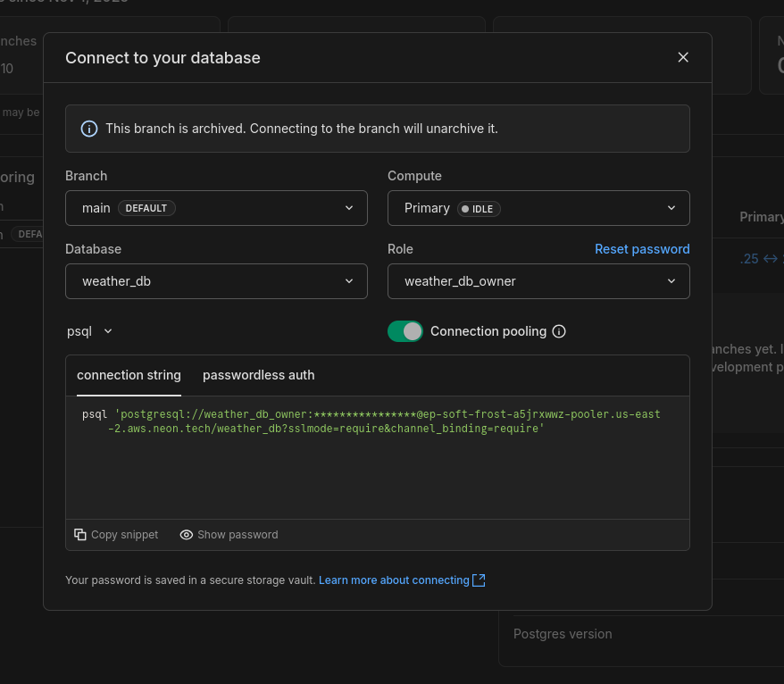The width and height of the screenshot is (784, 684).
Task: Click the Copy snippet icon
Action: pos(80,534)
